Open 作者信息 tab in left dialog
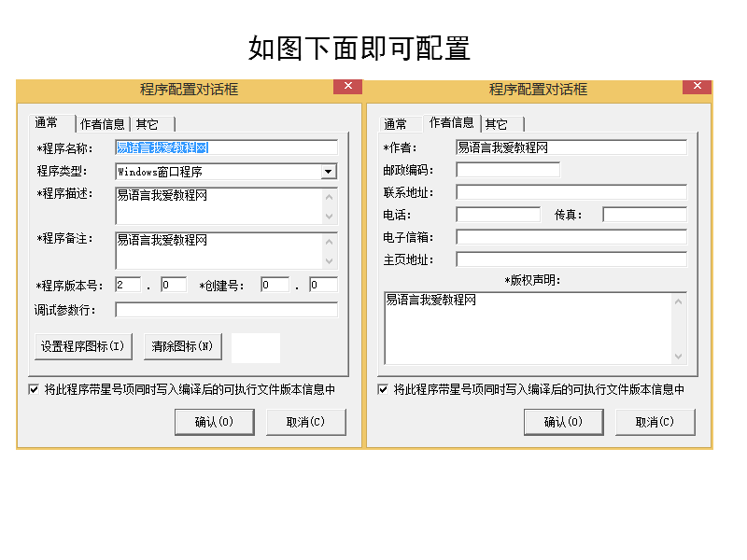Image resolution: width=747 pixels, height=560 pixels. click(x=103, y=124)
